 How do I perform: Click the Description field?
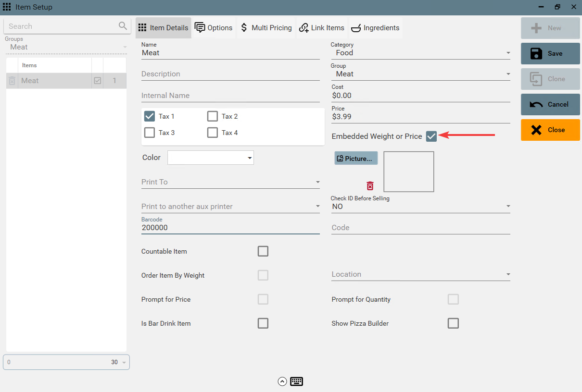[230, 74]
